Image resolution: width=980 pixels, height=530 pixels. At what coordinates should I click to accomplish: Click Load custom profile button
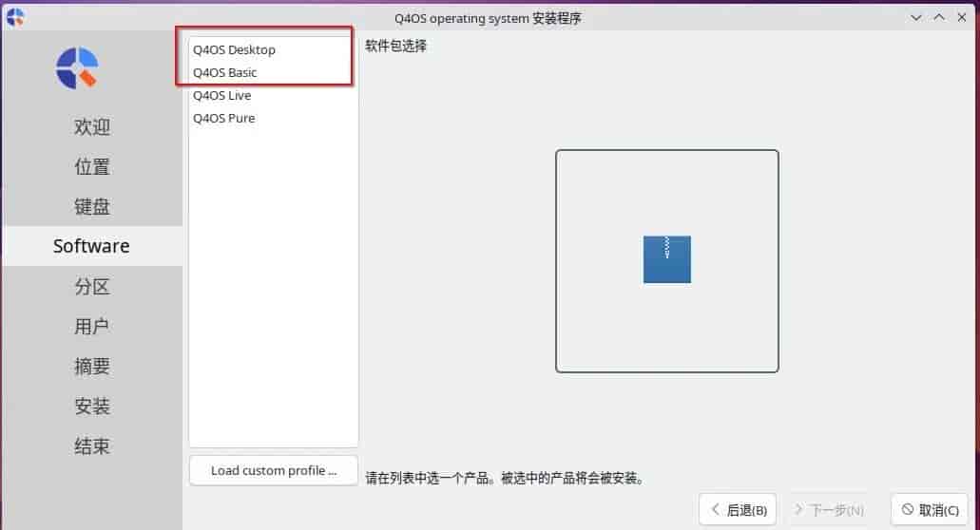[273, 471]
